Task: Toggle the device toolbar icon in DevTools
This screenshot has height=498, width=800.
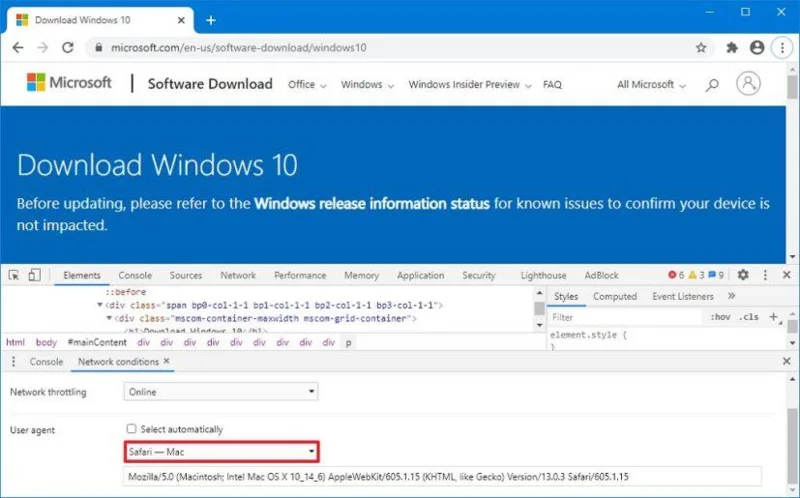Action: (x=34, y=275)
